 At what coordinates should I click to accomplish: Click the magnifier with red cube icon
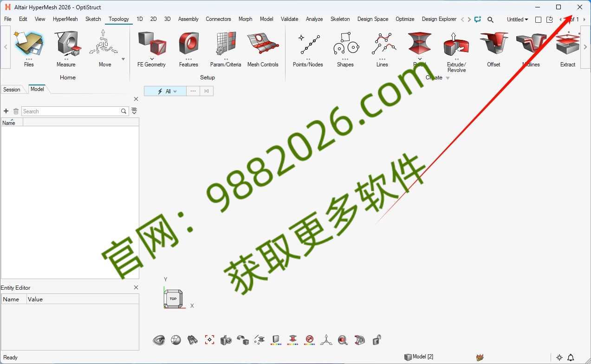tap(343, 340)
